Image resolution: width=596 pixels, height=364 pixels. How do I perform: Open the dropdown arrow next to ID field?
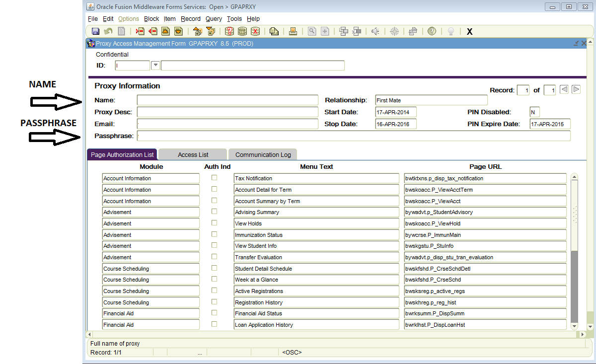tap(155, 65)
